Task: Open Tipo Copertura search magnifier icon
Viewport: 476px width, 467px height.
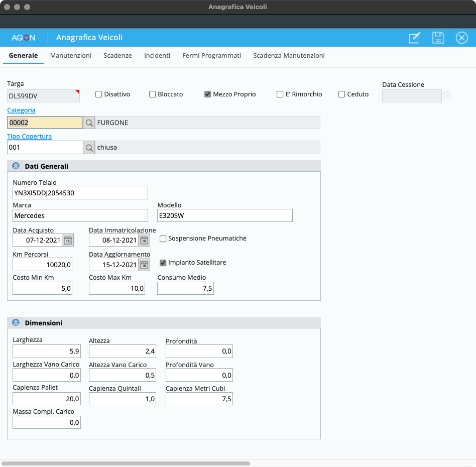Action: 89,148
